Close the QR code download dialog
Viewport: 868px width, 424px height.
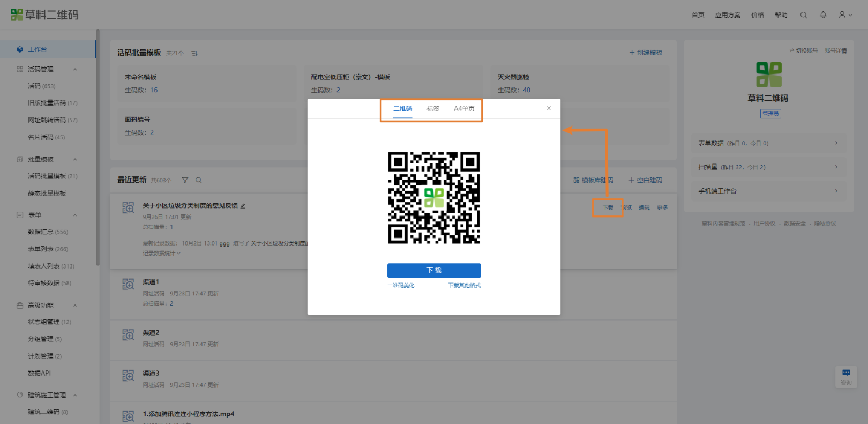point(549,108)
